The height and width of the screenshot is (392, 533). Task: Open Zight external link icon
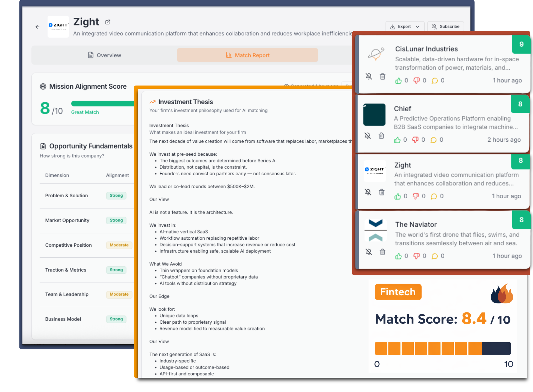click(108, 22)
